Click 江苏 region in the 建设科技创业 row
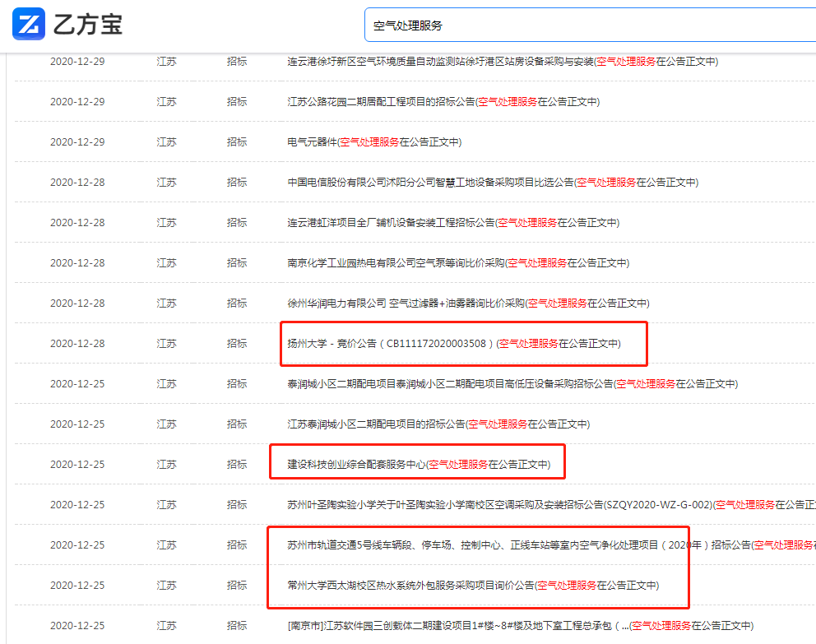 [166, 465]
